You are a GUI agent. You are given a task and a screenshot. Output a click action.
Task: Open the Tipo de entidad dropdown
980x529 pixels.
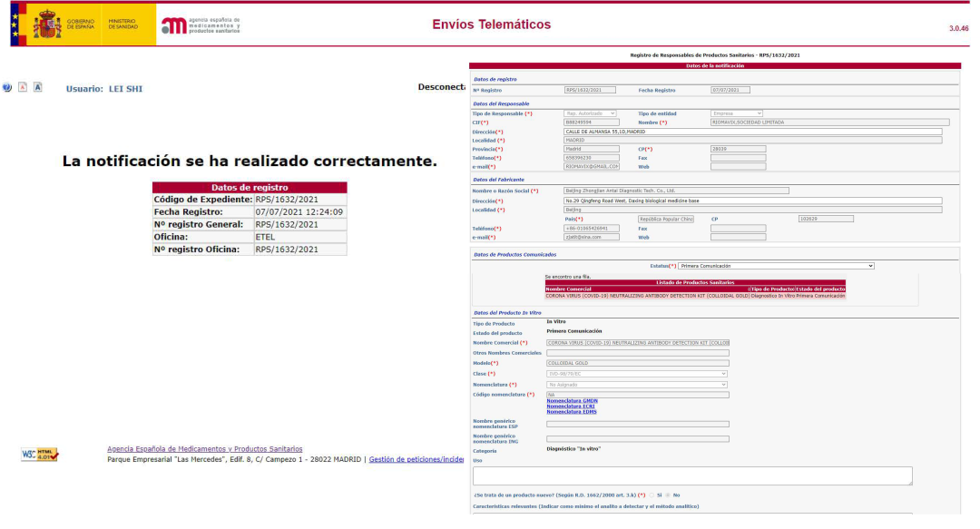tap(737, 113)
